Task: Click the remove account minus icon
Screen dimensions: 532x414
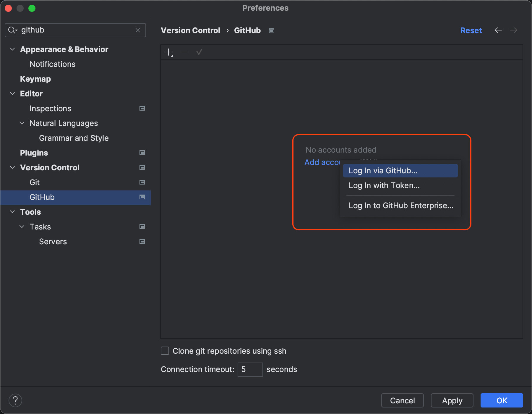Action: (184, 52)
